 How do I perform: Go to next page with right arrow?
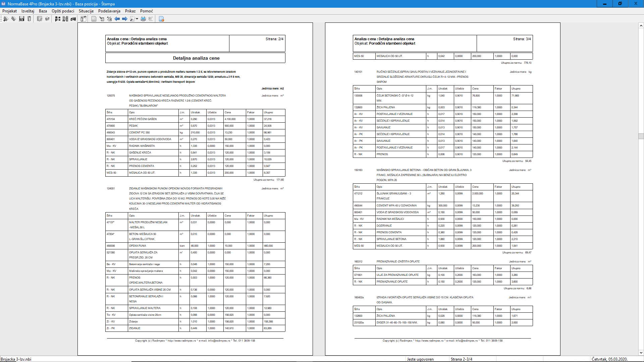(124, 19)
